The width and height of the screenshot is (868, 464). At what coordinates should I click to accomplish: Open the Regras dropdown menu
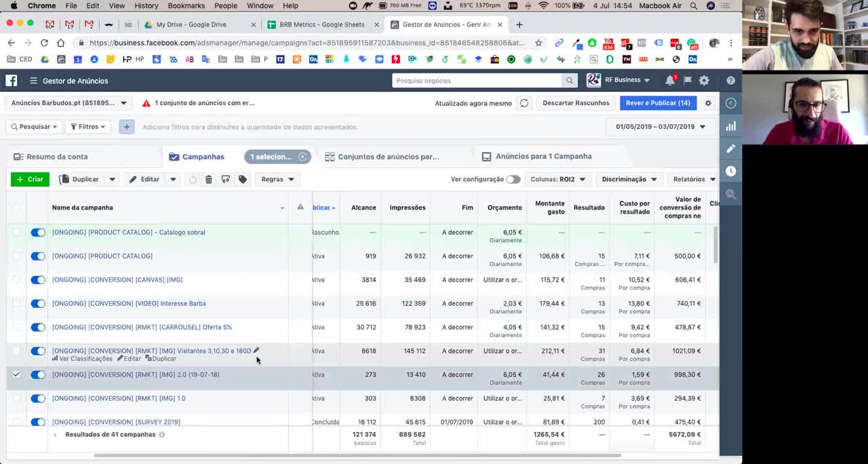coord(277,180)
